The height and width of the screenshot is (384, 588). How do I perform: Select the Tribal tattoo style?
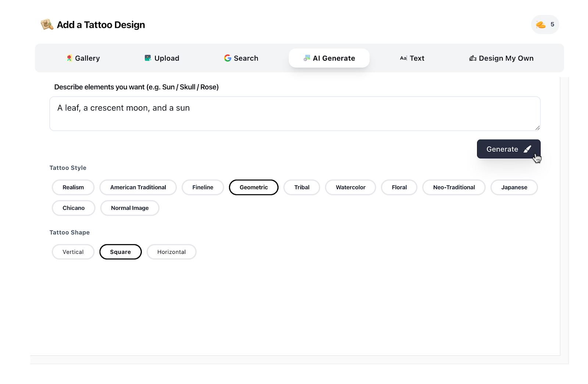(x=302, y=187)
